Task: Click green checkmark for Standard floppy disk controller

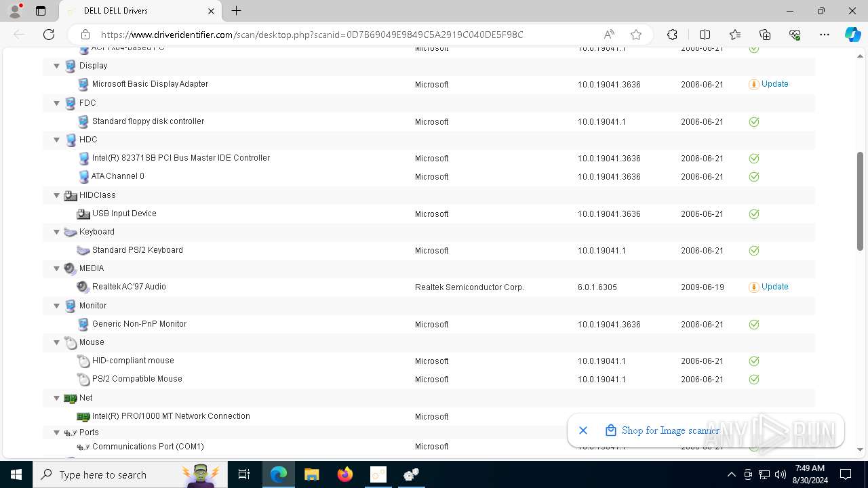Action: pyautogui.click(x=753, y=122)
